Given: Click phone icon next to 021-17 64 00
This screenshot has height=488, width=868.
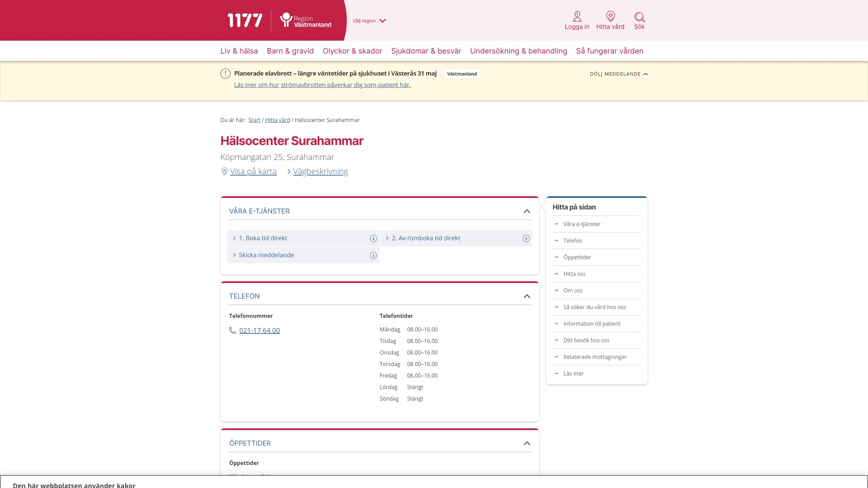Looking at the screenshot, I should click(233, 330).
